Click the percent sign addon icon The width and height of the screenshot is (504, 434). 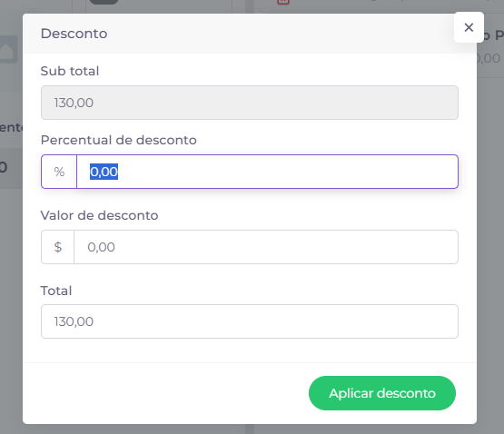coord(59,172)
